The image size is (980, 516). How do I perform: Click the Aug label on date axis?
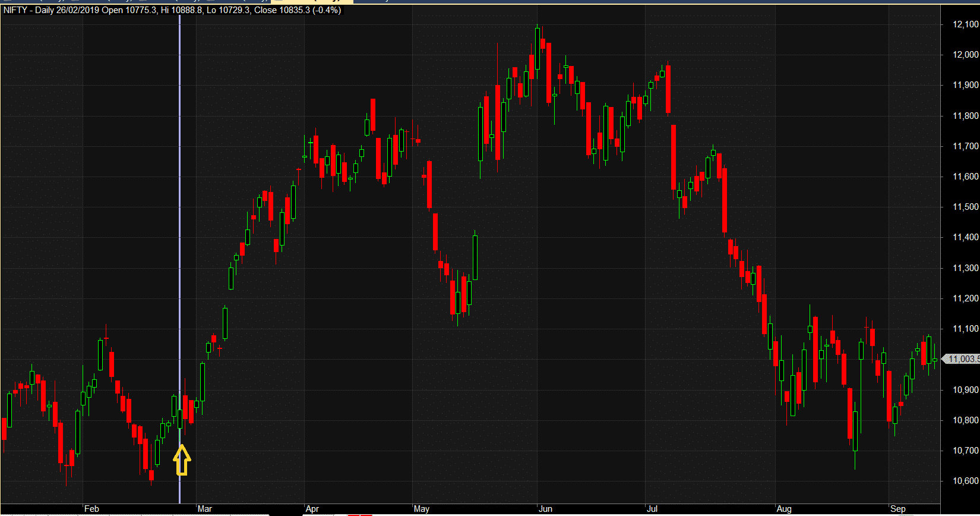[x=784, y=509]
